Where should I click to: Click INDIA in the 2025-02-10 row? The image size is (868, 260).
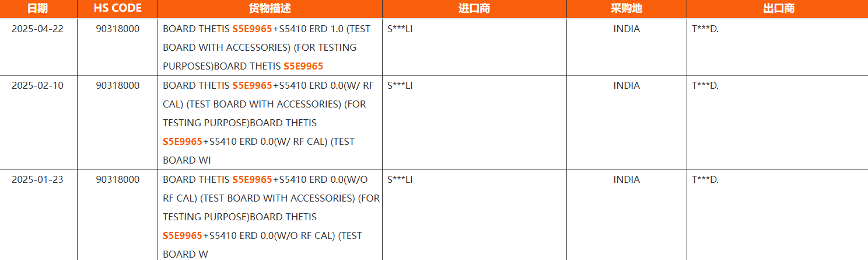(x=626, y=85)
